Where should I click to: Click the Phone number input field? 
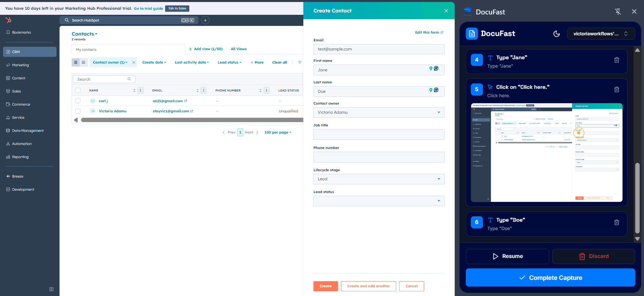click(x=379, y=157)
